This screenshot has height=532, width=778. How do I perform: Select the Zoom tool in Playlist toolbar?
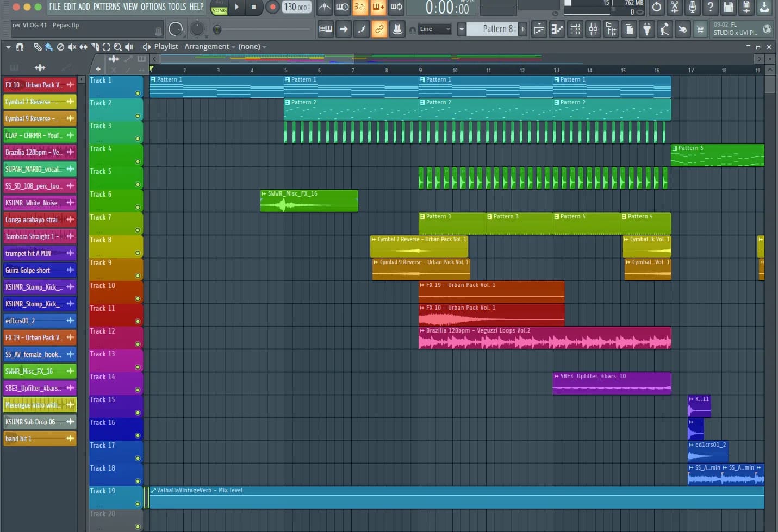pyautogui.click(x=118, y=47)
